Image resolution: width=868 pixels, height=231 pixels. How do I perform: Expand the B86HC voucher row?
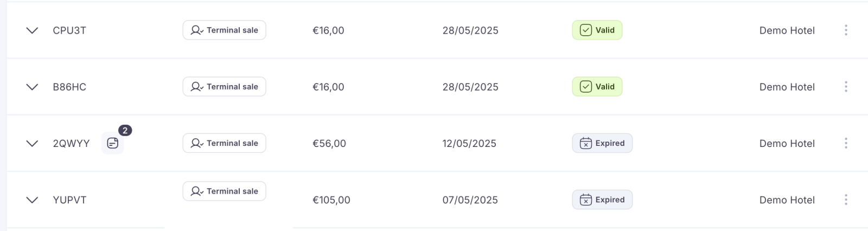[32, 87]
